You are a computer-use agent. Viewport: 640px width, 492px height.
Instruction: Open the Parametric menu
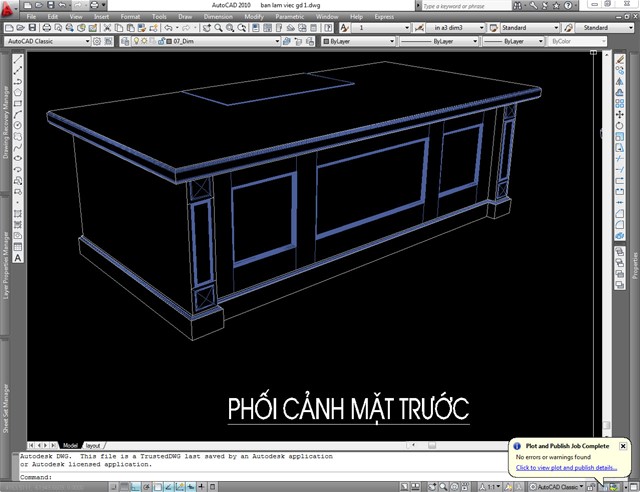pyautogui.click(x=289, y=17)
